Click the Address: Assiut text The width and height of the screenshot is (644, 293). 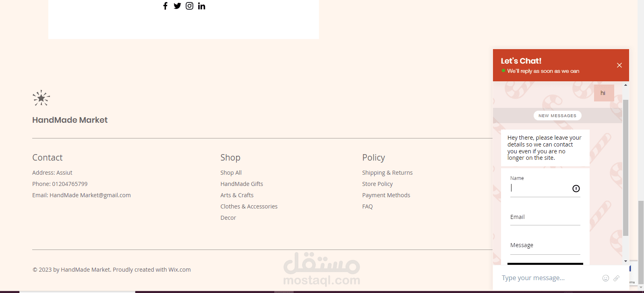(52, 173)
